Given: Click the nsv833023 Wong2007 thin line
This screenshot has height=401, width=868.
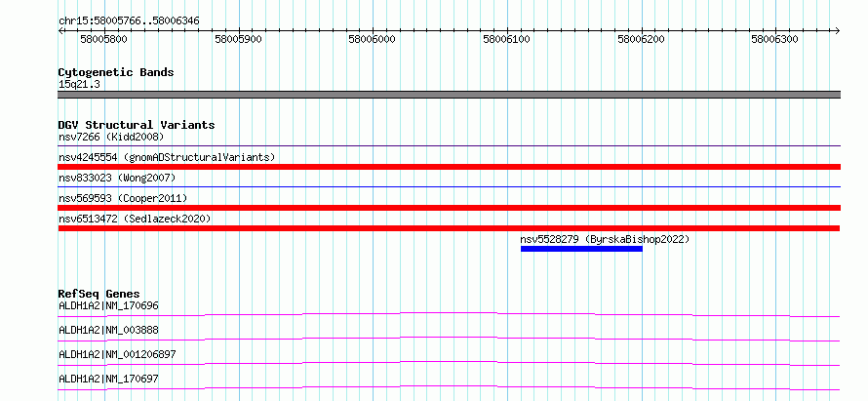Looking at the screenshot, I should (449, 187).
